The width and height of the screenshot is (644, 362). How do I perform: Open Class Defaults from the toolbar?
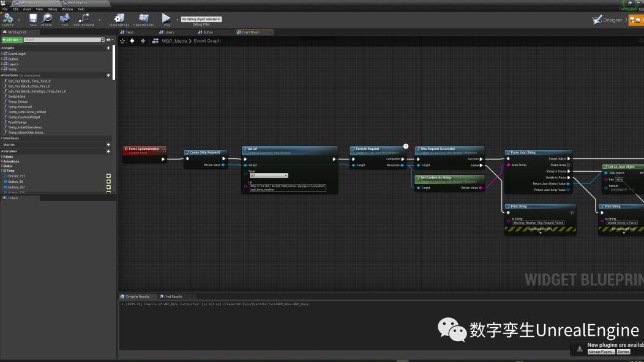144,18
